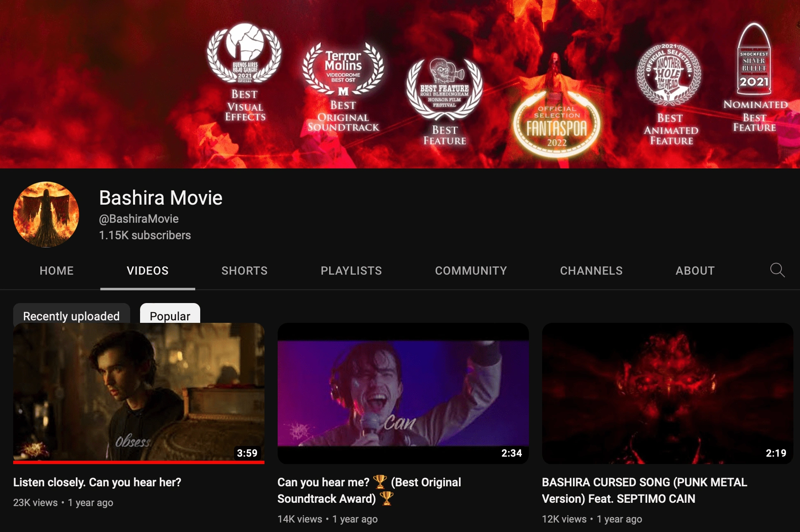Open the PLAYLISTS tab
The height and width of the screenshot is (532, 800).
(351, 271)
